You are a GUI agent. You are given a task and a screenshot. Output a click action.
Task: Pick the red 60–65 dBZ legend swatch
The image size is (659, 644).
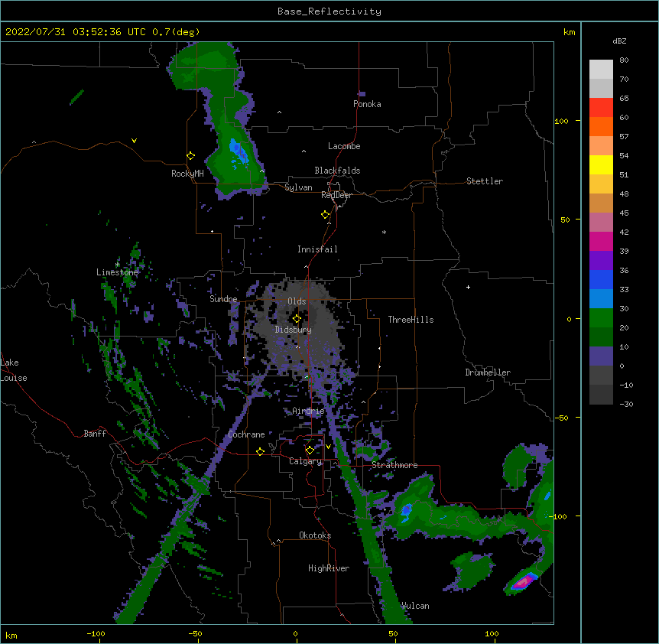click(601, 108)
